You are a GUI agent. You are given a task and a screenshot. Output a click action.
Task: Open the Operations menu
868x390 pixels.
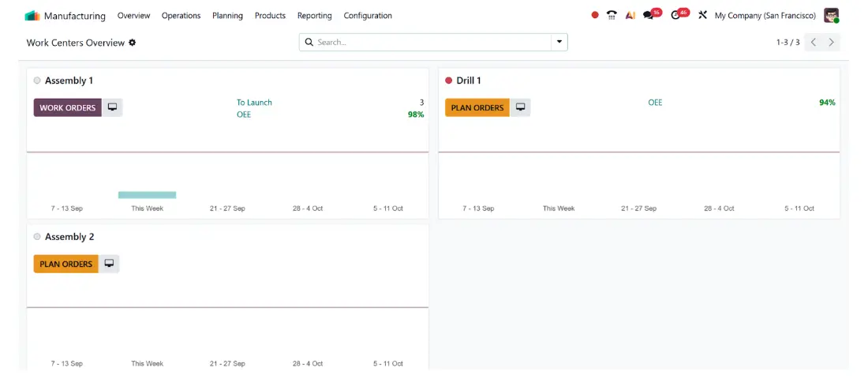point(181,16)
